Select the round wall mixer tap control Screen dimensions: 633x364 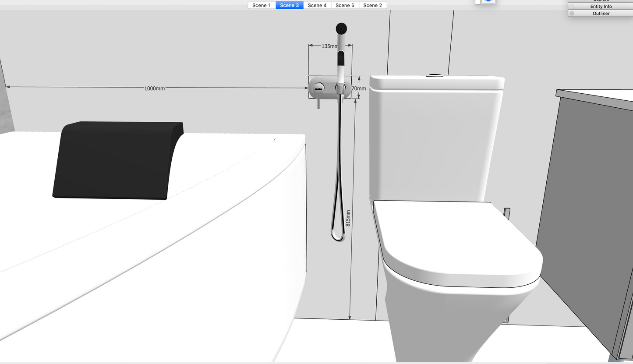click(x=318, y=88)
